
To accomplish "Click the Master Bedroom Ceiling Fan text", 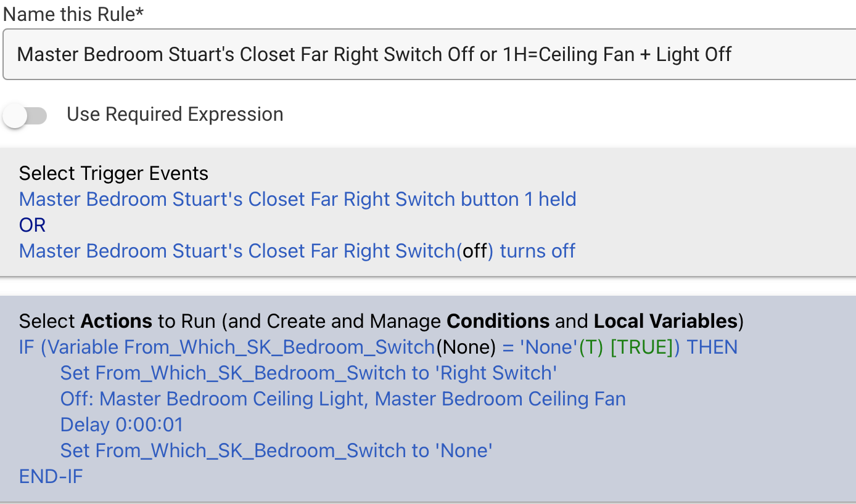I will 500,399.
